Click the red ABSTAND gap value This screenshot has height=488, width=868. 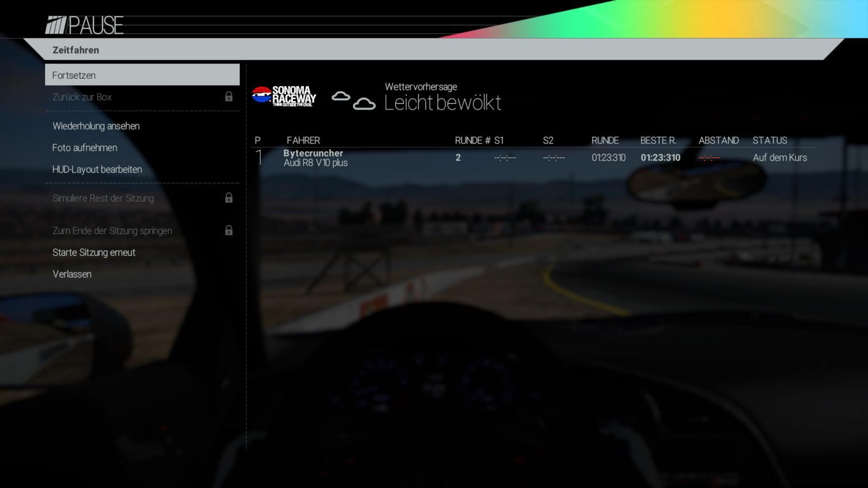(x=710, y=158)
